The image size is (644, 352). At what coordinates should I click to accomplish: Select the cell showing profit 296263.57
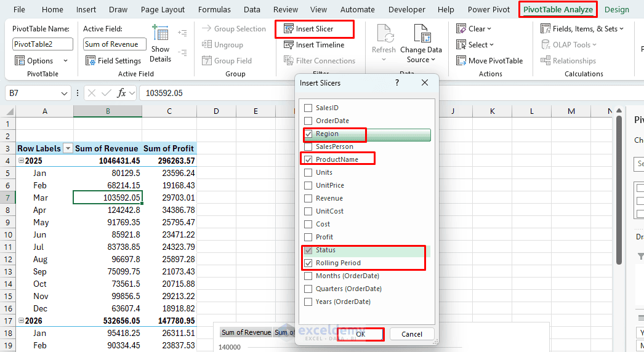[x=169, y=161]
